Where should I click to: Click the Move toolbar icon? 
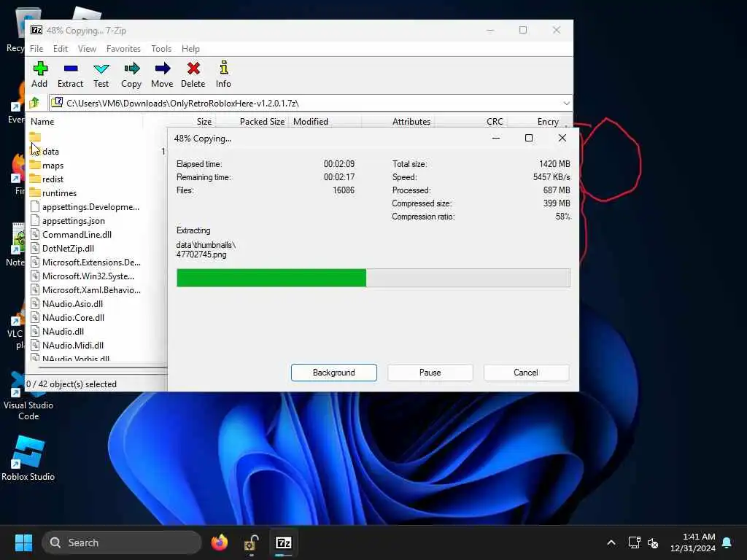pyautogui.click(x=162, y=74)
